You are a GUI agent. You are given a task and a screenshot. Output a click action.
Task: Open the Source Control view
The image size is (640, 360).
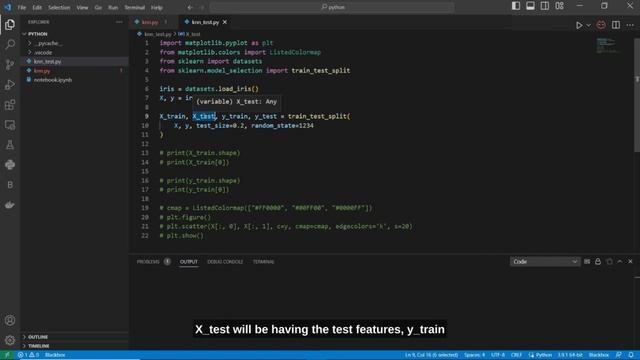point(10,64)
